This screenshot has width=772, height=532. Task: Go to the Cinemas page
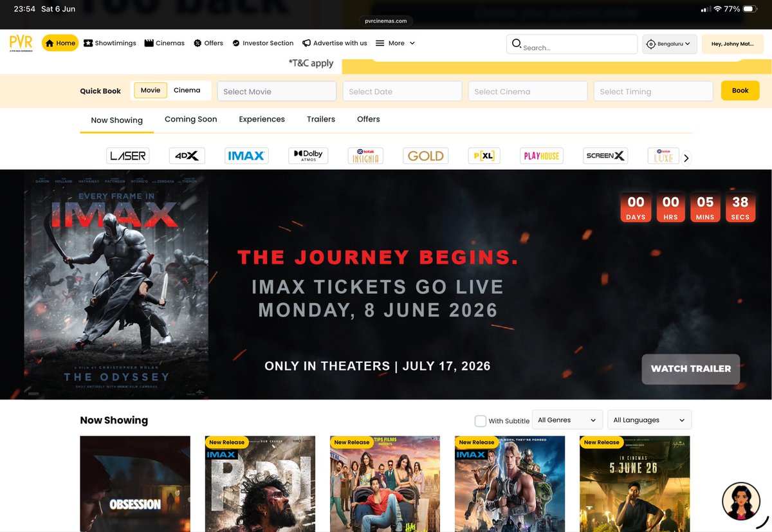pyautogui.click(x=165, y=43)
